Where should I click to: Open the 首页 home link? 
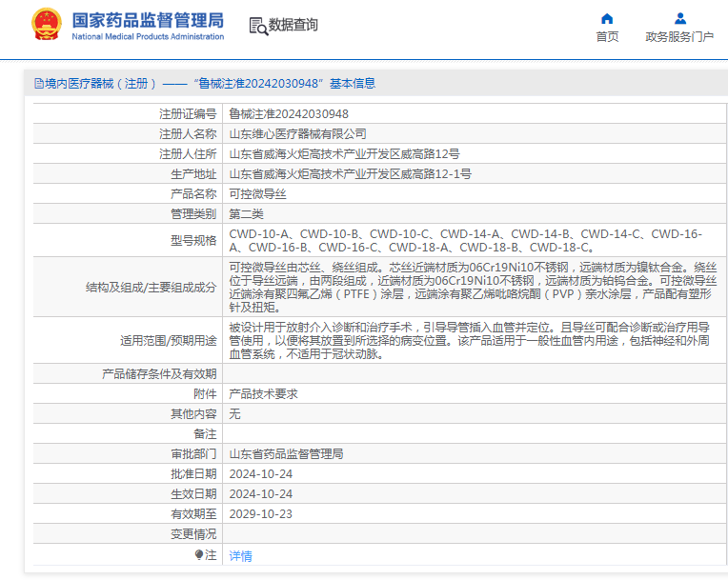(x=607, y=36)
